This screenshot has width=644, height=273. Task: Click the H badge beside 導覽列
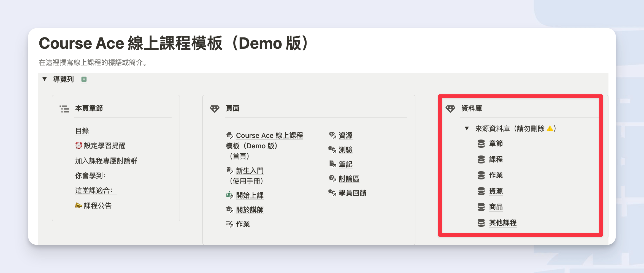coord(84,79)
